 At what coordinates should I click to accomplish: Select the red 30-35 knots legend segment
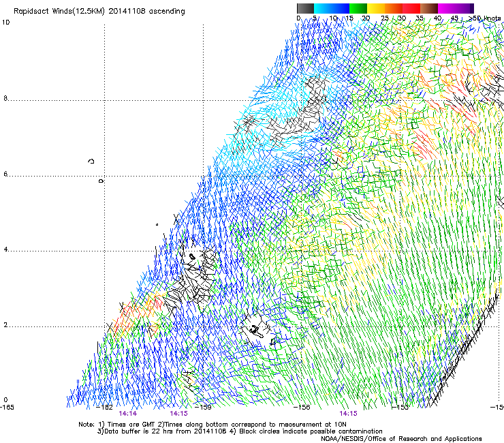coord(411,8)
